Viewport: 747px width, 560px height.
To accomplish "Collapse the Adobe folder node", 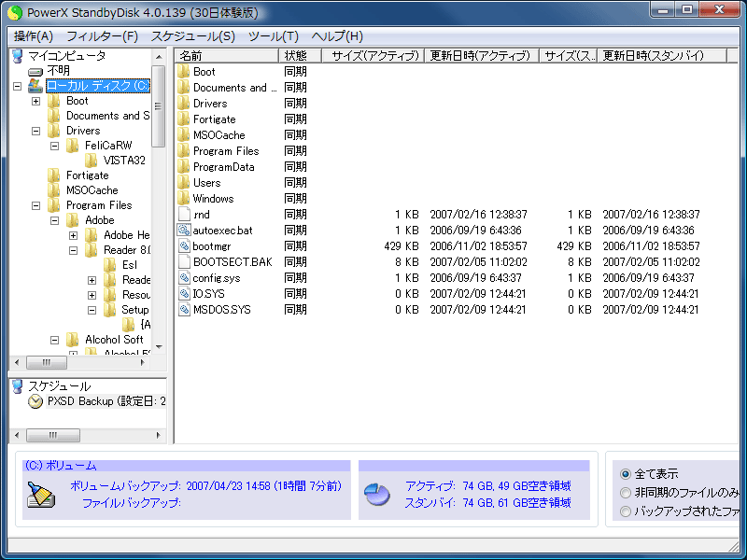I will point(55,220).
